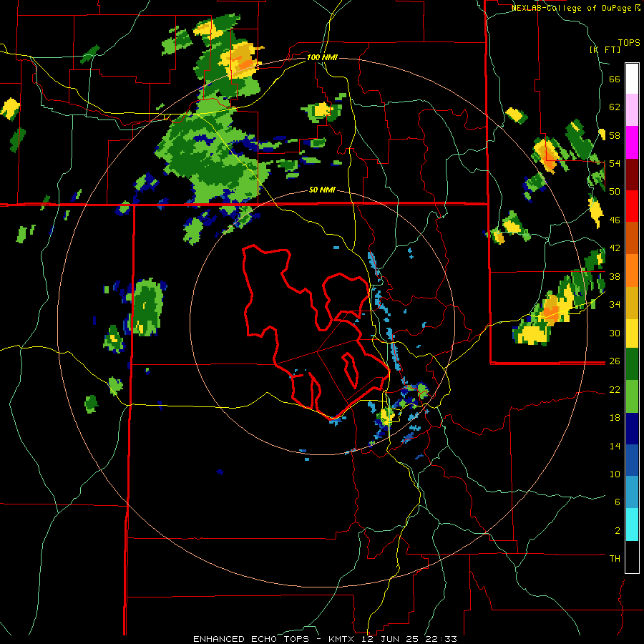Screen dimensions: 644x644
Task: Click the legend threshold label "TH"
Action: coord(615,559)
